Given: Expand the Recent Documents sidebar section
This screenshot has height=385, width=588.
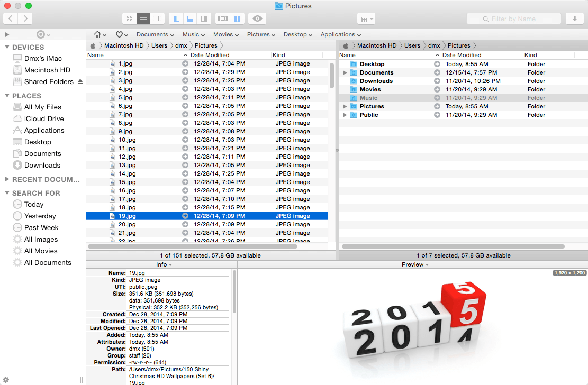Looking at the screenshot, I should 7,179.
